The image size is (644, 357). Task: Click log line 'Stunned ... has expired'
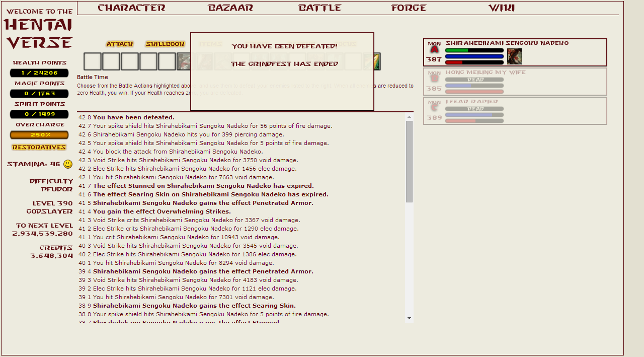click(x=203, y=186)
